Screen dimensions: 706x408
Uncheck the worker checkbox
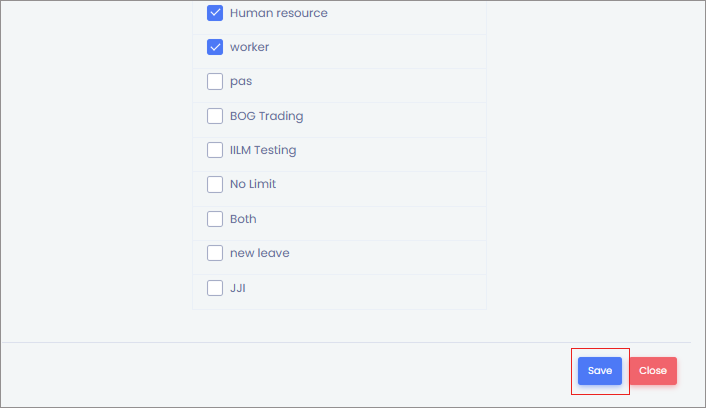[215, 47]
